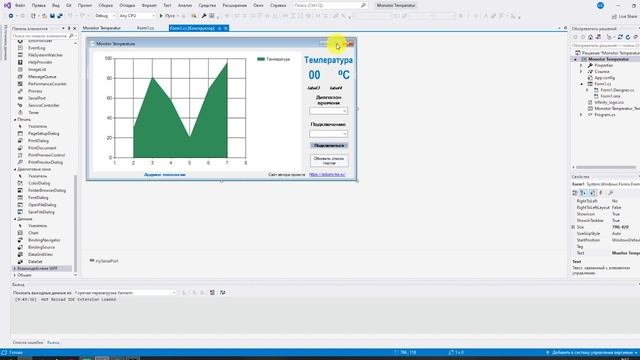Switch to the Monitor Temperatur tab
The image size is (640, 360).
102,28
